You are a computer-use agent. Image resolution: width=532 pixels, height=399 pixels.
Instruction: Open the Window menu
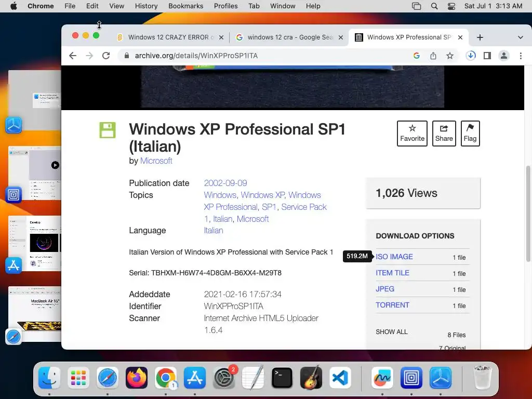tap(283, 6)
